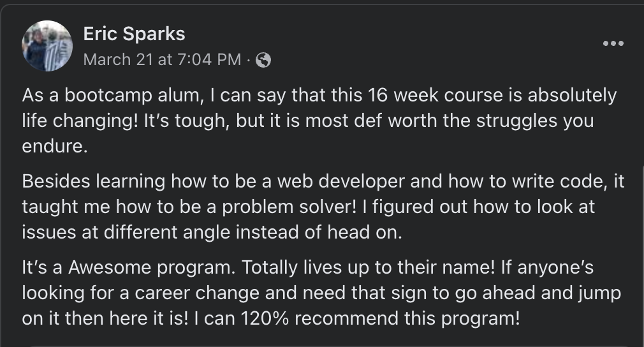Image resolution: width=644 pixels, height=347 pixels.
Task: Click the Eric Sparks name link
Action: tap(134, 34)
